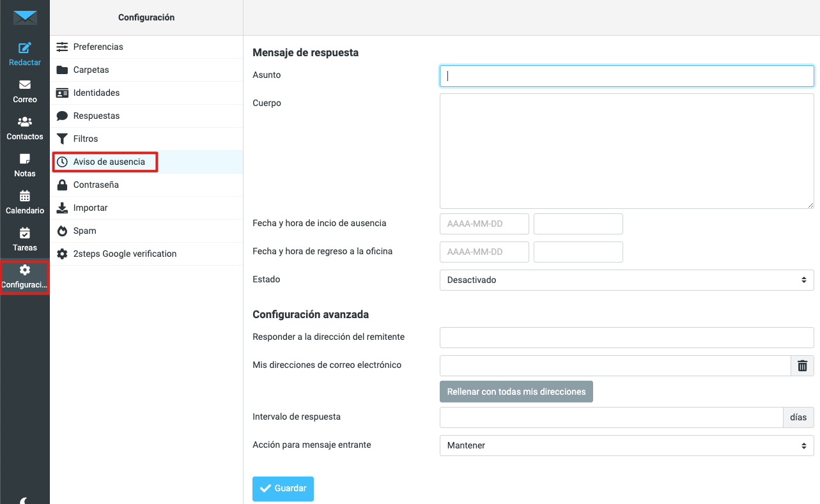
Task: Click the absence start date field
Action: [x=484, y=224]
